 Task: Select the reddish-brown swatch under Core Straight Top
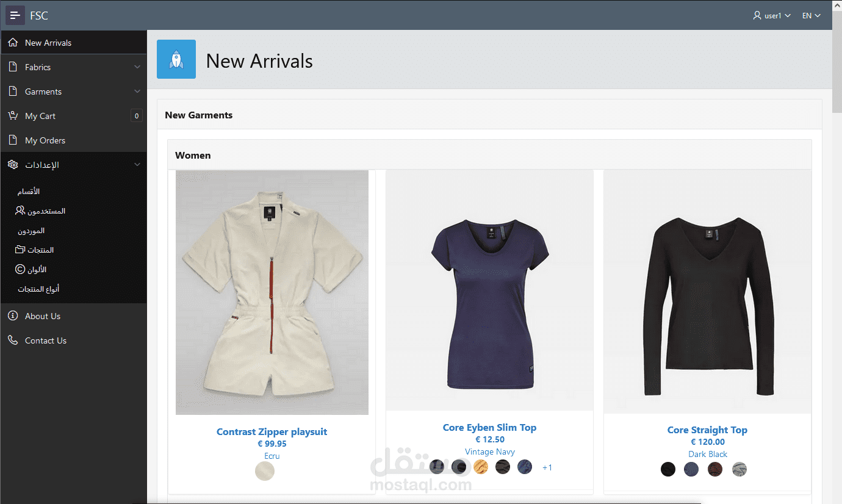[715, 469]
